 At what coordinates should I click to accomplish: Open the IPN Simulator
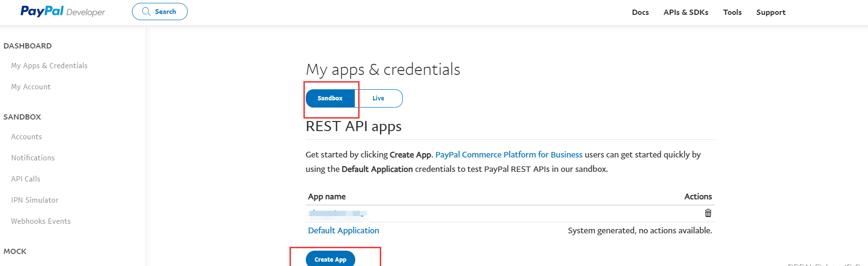tap(35, 200)
